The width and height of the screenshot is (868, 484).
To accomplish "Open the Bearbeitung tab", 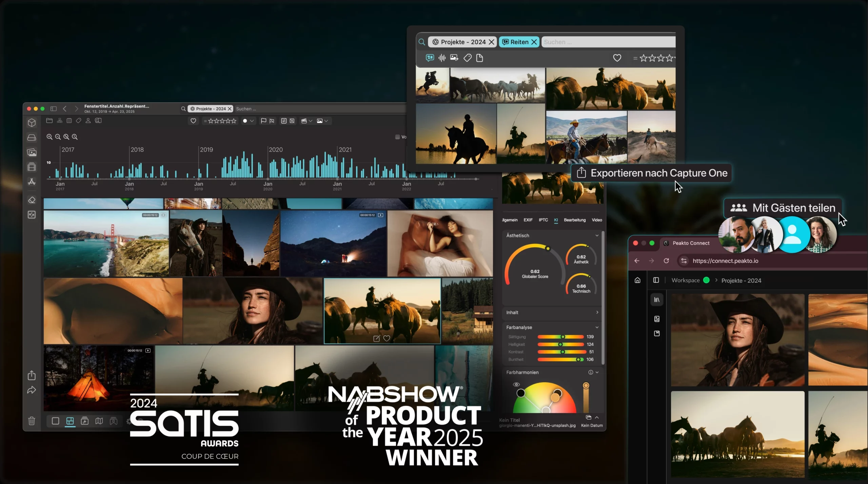I will click(x=574, y=220).
